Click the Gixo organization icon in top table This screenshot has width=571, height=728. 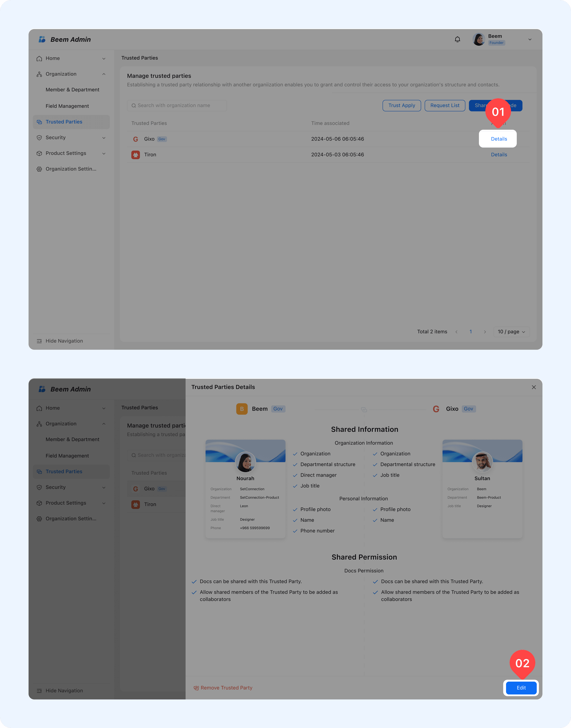coord(135,139)
